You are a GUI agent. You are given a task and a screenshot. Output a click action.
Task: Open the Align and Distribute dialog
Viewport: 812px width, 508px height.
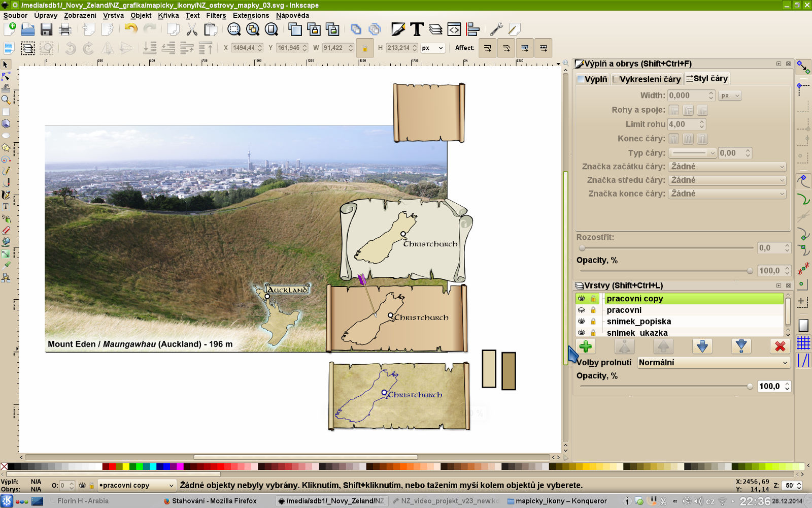(x=471, y=29)
